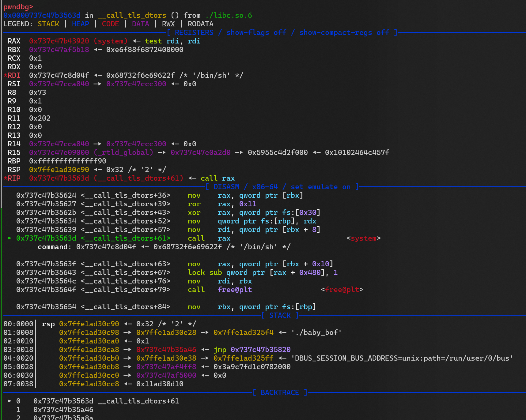Click the DATA legend label

pyautogui.click(x=140, y=24)
